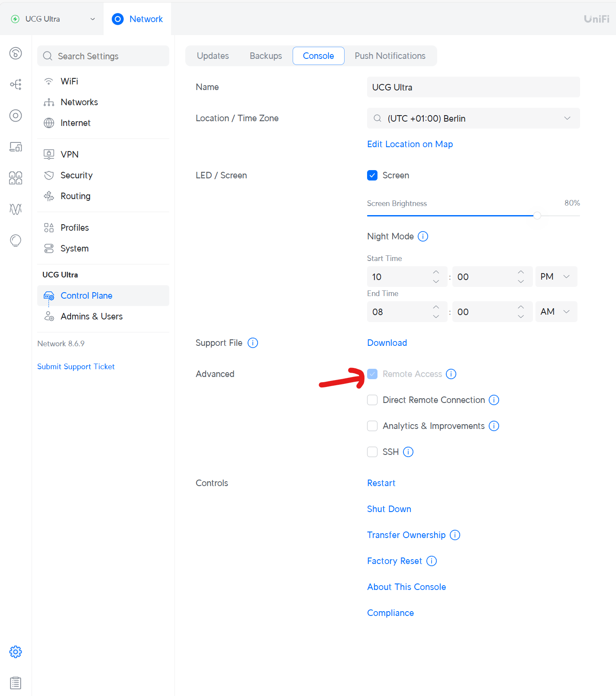The image size is (616, 696).
Task: Click the Screen Brightness slider handle
Action: coord(537,216)
